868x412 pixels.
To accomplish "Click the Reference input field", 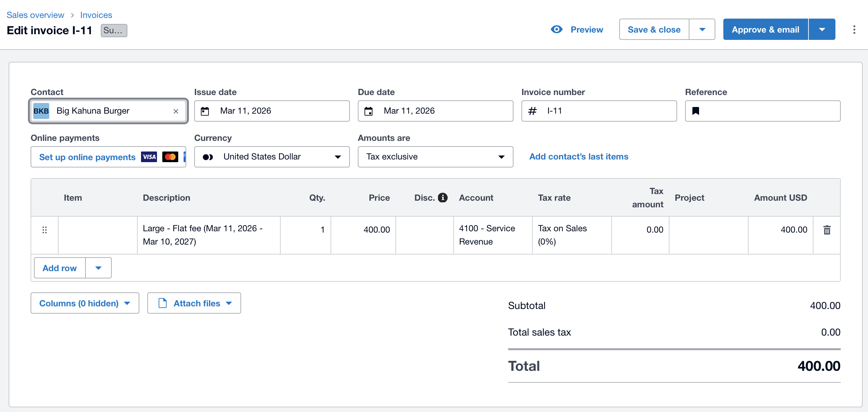I will pos(763,111).
